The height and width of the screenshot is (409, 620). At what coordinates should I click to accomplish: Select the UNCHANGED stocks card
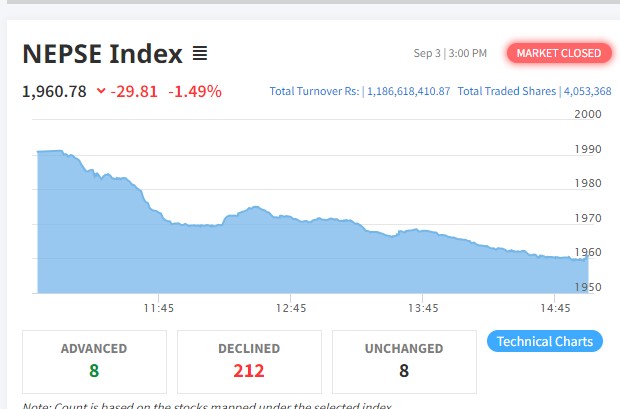click(x=405, y=361)
